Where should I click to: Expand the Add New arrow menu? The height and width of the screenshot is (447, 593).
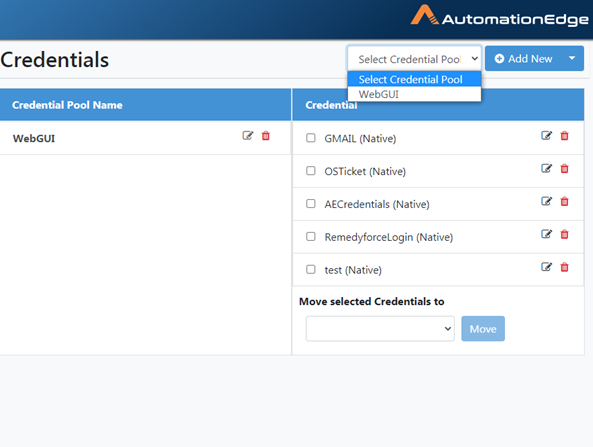coord(572,58)
